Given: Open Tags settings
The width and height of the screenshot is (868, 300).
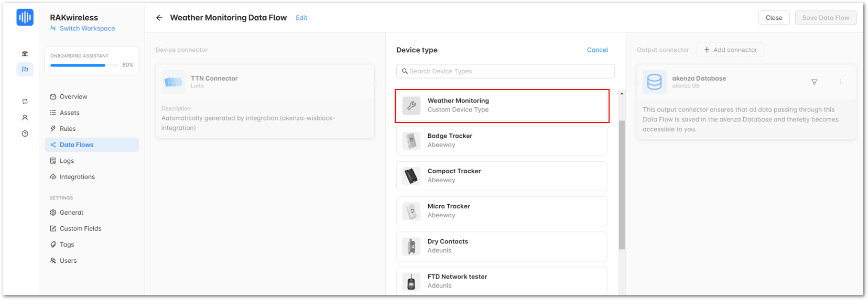Looking at the screenshot, I should tap(92, 245).
